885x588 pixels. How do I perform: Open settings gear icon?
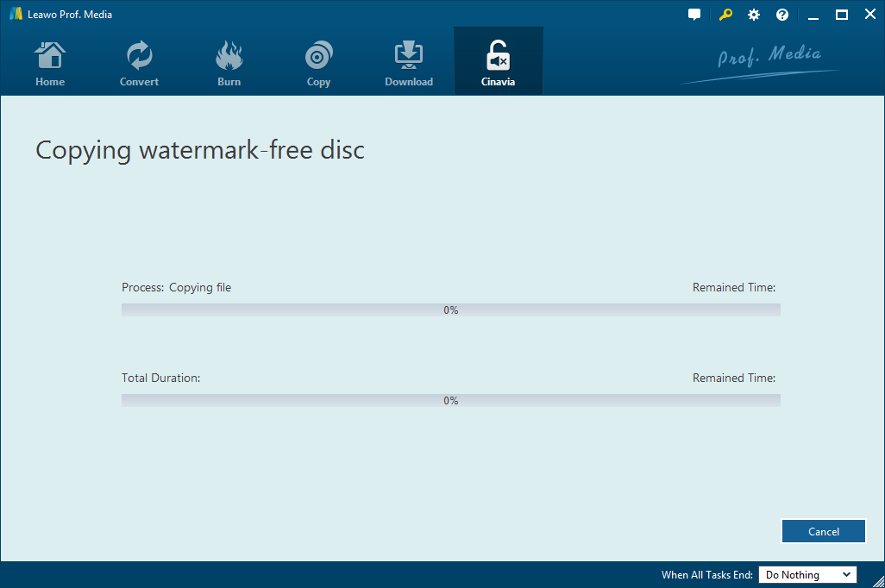[754, 15]
